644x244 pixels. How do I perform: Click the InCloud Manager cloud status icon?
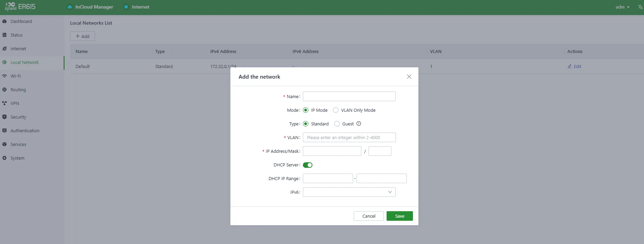(70, 7)
